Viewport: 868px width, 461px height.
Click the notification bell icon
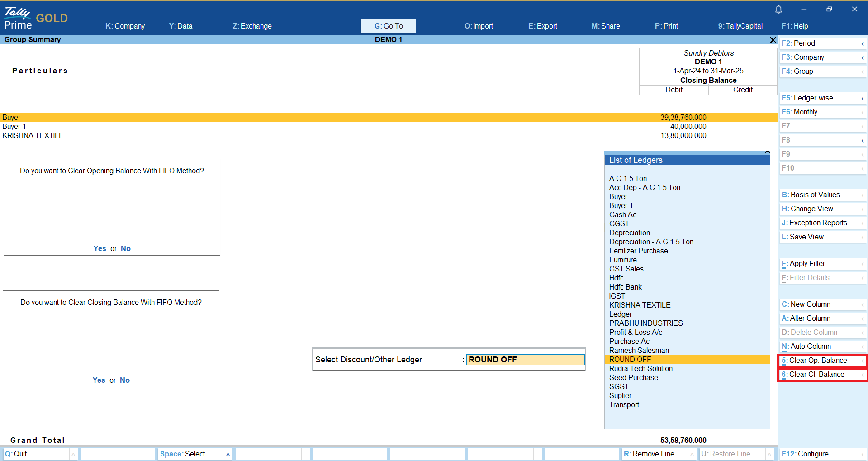(x=778, y=9)
